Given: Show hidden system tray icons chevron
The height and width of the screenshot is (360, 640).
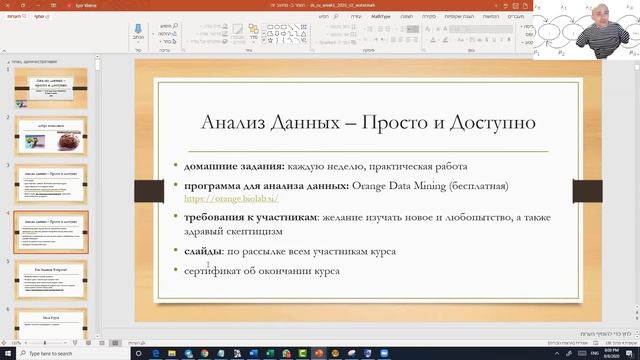Looking at the screenshot, I should (557, 353).
